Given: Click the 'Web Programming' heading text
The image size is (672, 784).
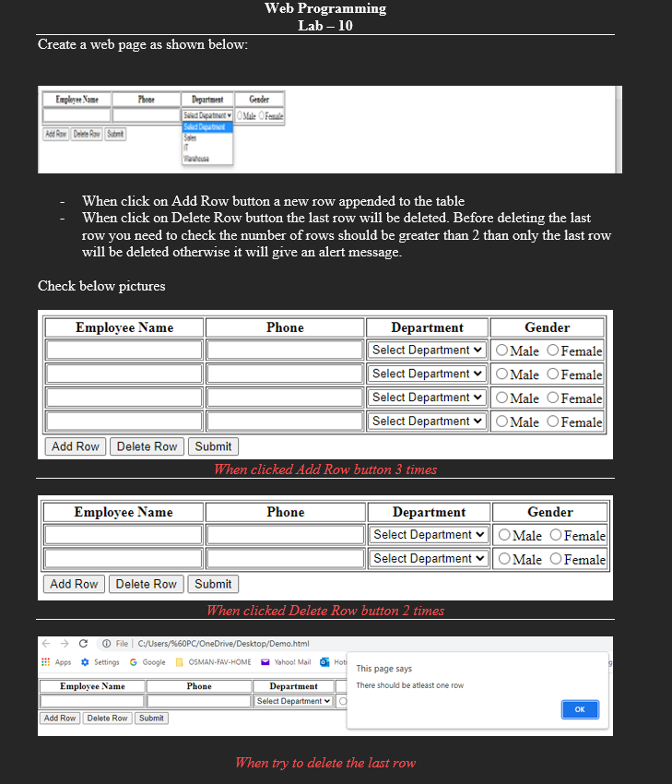Looking at the screenshot, I should tap(325, 8).
